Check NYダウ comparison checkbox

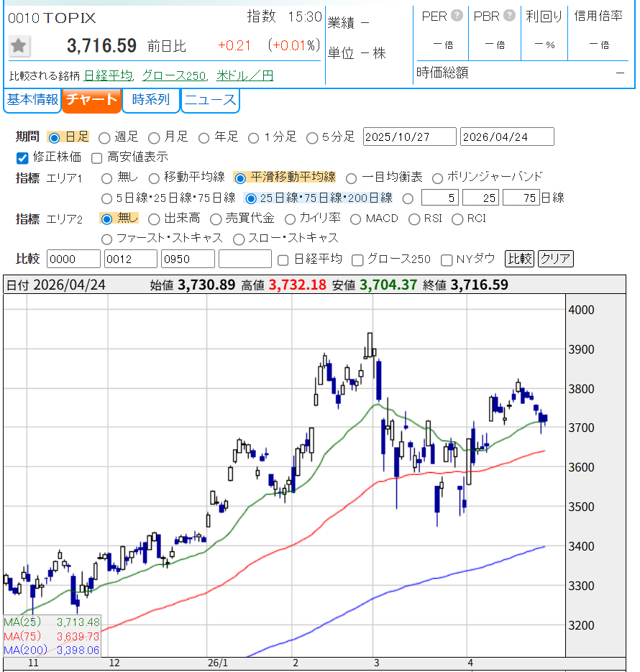click(447, 260)
